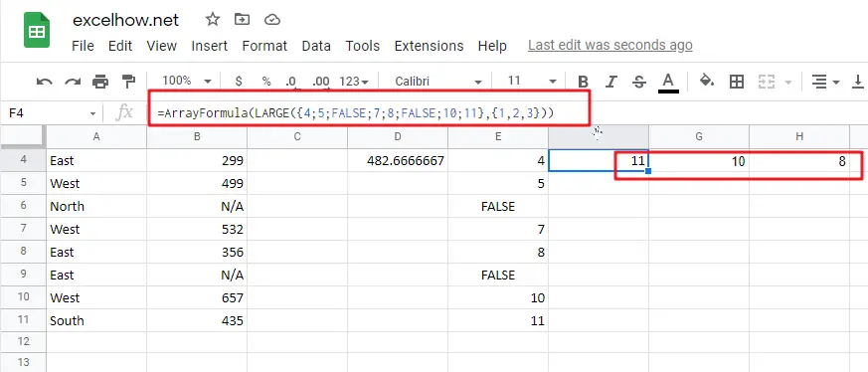This screenshot has width=868, height=372.
Task: Format as percent with % button
Action: pyautogui.click(x=266, y=82)
